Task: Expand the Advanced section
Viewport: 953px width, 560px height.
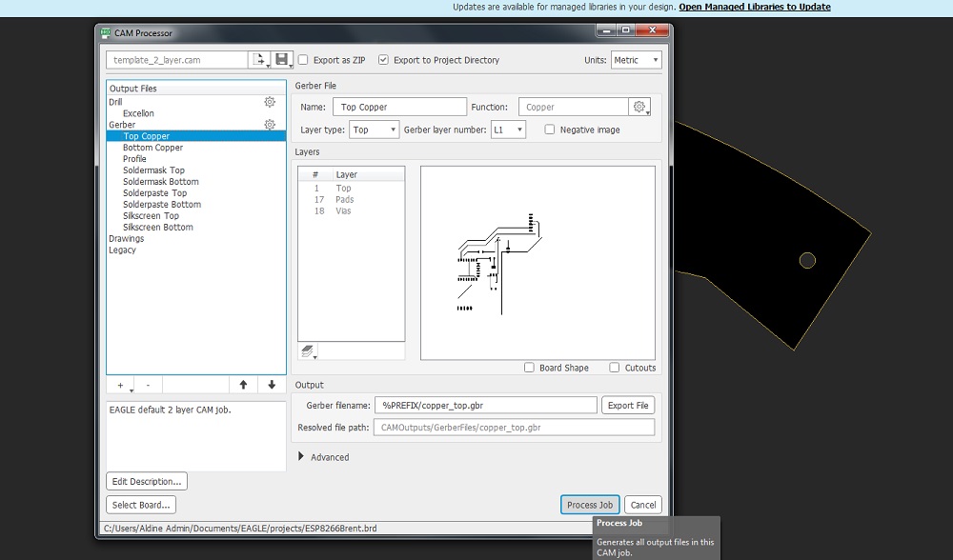Action: point(301,457)
